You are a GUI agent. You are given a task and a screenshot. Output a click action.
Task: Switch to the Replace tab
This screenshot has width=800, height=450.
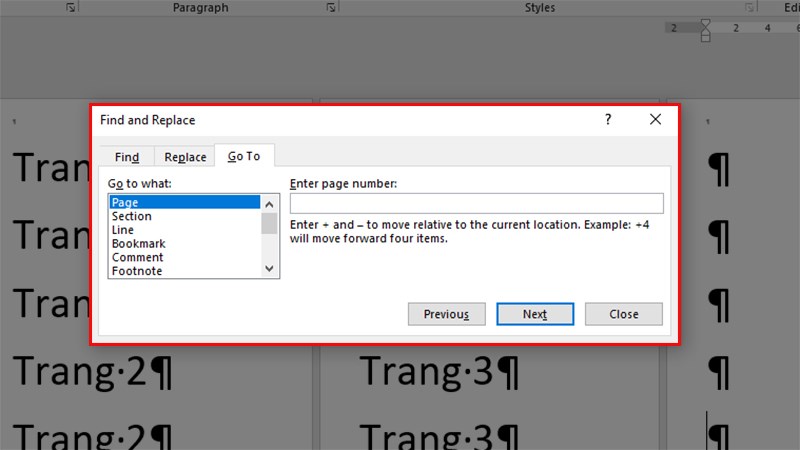tap(185, 157)
